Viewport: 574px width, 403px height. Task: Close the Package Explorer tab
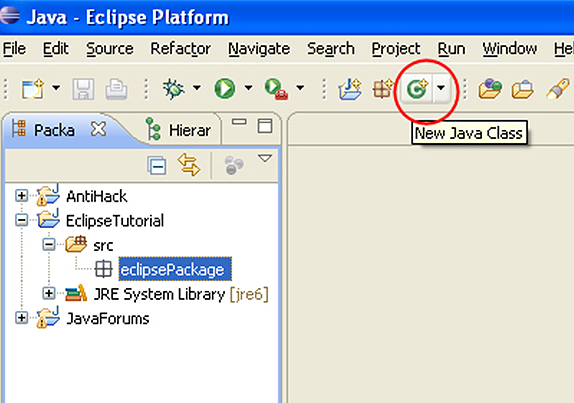(98, 129)
